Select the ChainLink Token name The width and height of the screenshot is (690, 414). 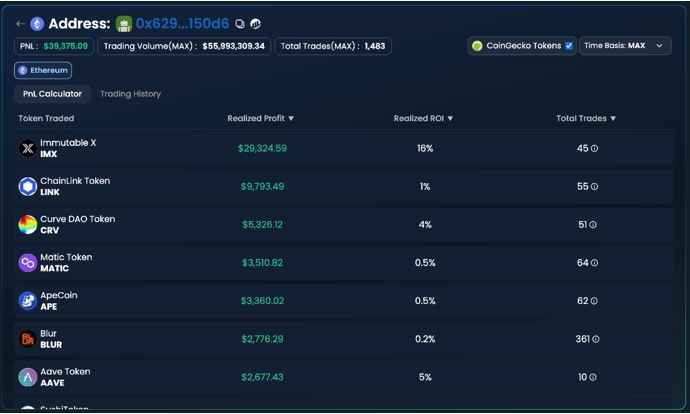75,181
